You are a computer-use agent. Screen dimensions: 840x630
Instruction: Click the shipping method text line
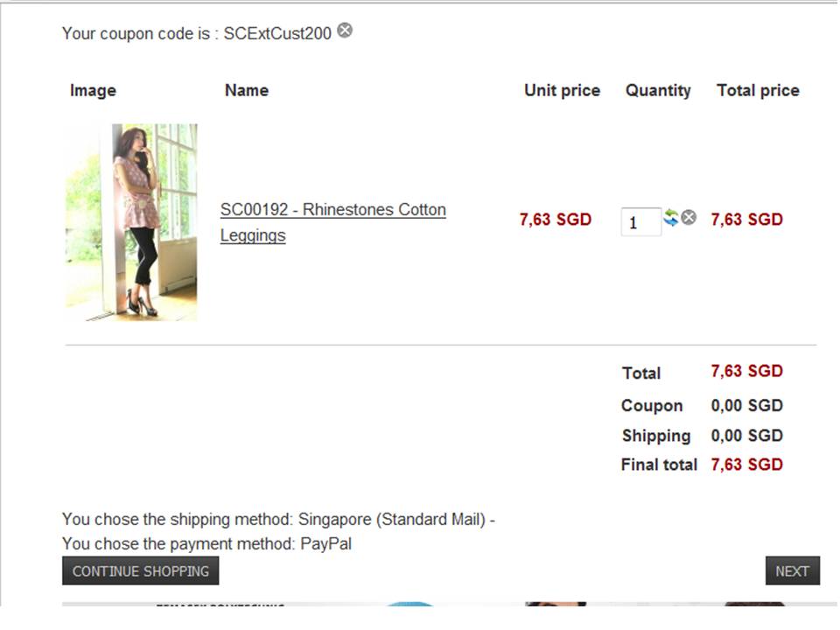pos(278,520)
